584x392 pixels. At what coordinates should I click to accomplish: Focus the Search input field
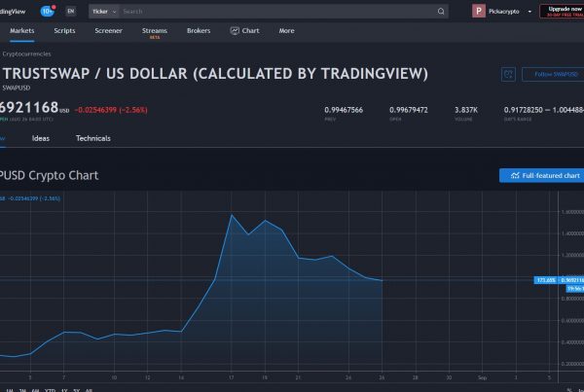tap(277, 12)
